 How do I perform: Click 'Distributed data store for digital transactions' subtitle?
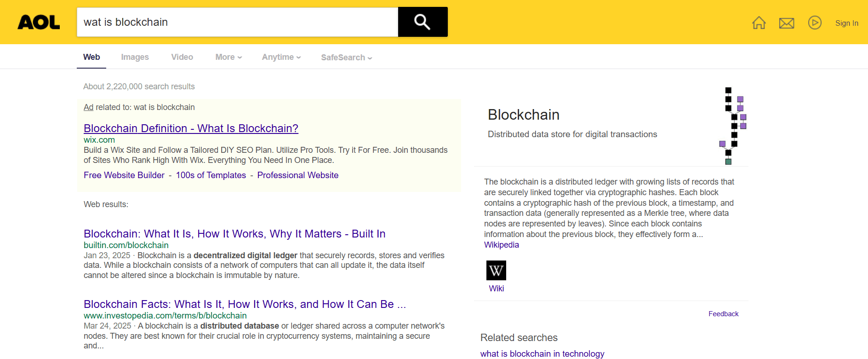point(572,134)
